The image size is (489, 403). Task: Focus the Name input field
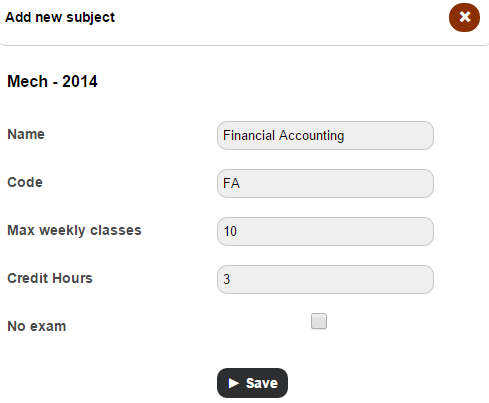click(325, 135)
